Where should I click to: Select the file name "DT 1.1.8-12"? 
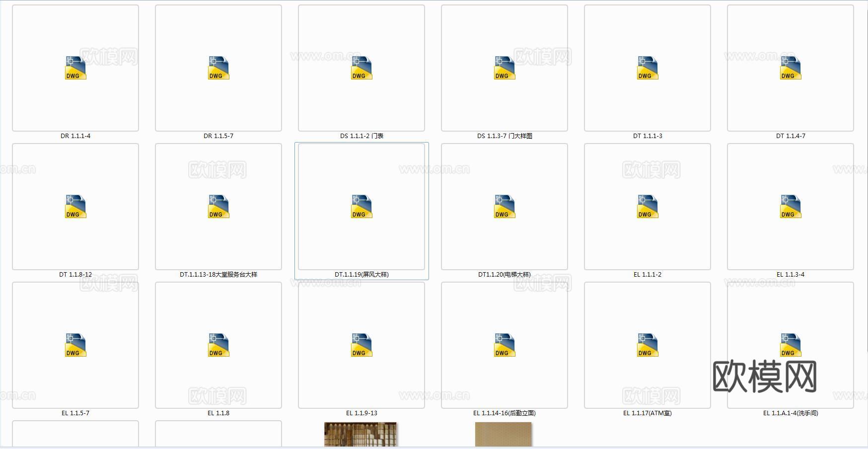(x=75, y=275)
